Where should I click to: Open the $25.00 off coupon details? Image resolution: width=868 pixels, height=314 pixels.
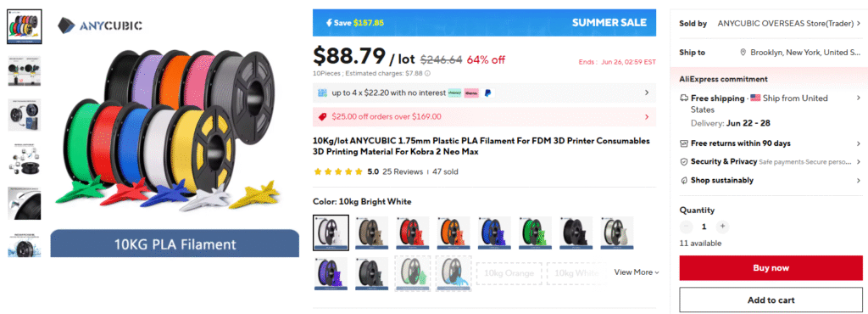click(484, 117)
